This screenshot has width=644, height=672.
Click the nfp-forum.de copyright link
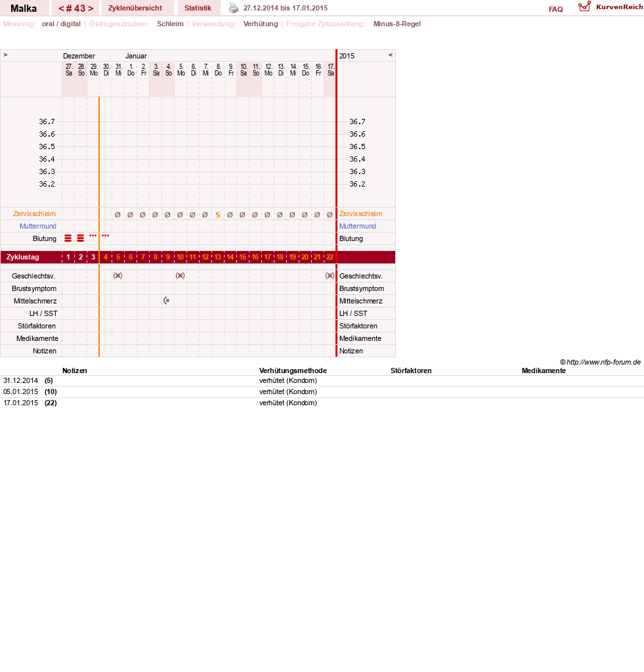600,362
